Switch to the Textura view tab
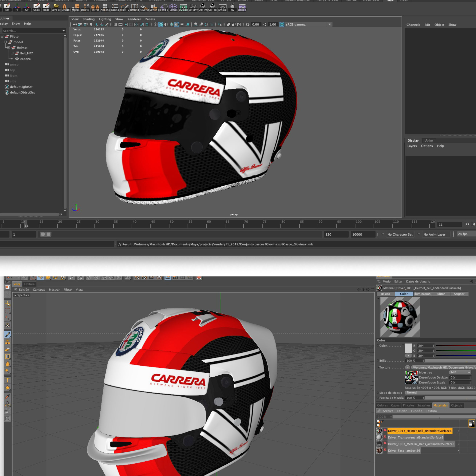The image size is (476, 476). 29,284
